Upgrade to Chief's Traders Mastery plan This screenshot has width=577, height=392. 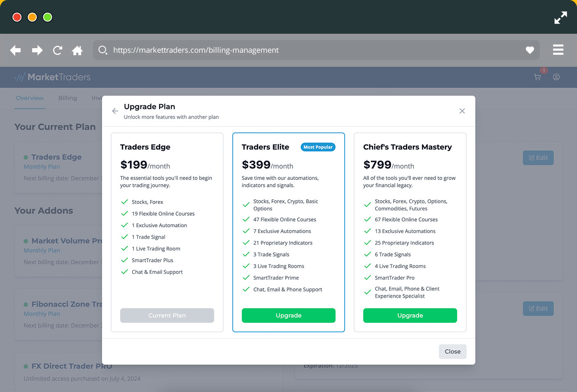[x=410, y=315]
